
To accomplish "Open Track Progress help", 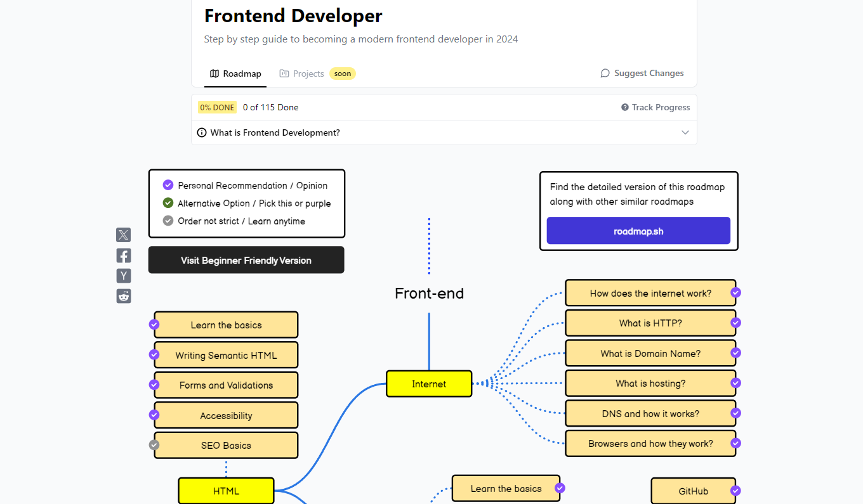I will pos(655,108).
